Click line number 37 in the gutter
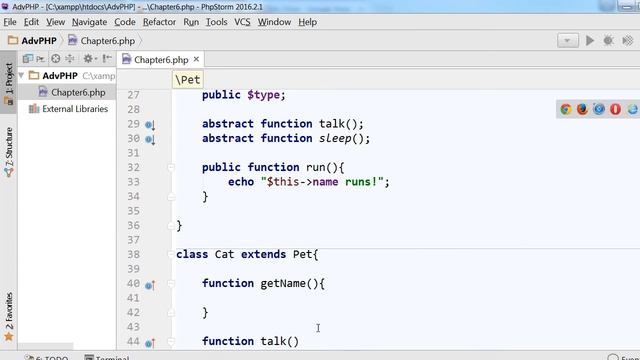 (133, 240)
